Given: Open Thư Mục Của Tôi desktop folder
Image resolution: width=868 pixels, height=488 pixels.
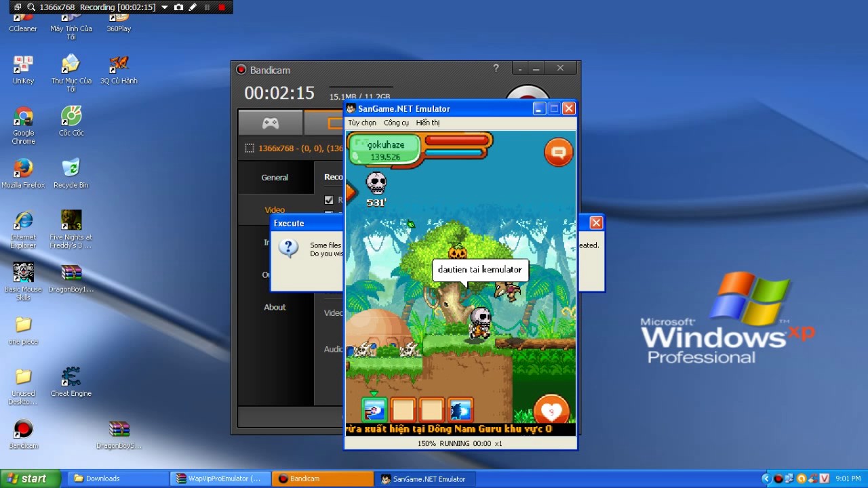Looking at the screenshot, I should point(71,73).
